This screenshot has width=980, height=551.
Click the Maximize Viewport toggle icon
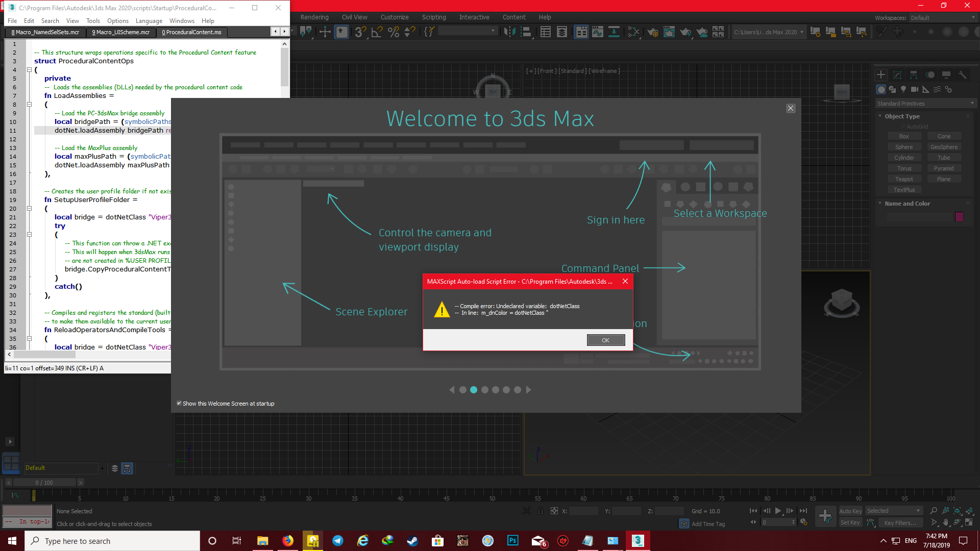[969, 522]
